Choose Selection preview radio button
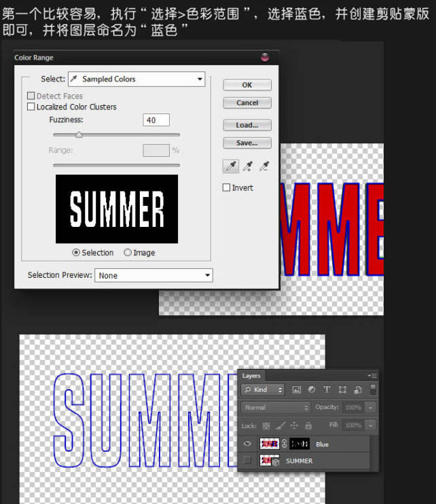Image resolution: width=436 pixels, height=504 pixels. pos(76,253)
